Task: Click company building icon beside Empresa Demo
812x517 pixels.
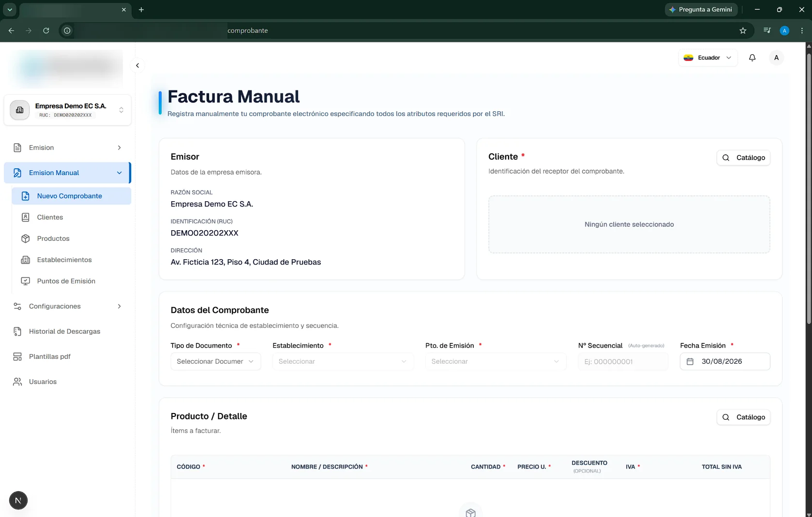Action: (x=20, y=110)
